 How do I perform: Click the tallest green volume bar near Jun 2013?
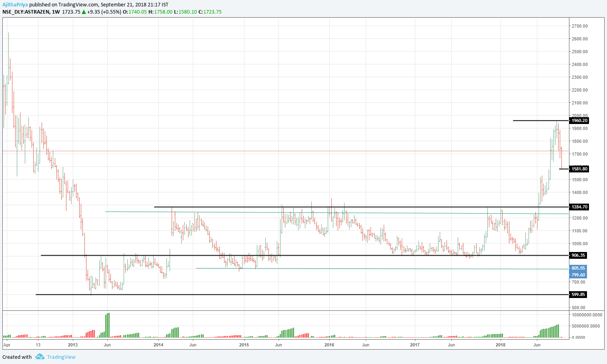(108, 325)
